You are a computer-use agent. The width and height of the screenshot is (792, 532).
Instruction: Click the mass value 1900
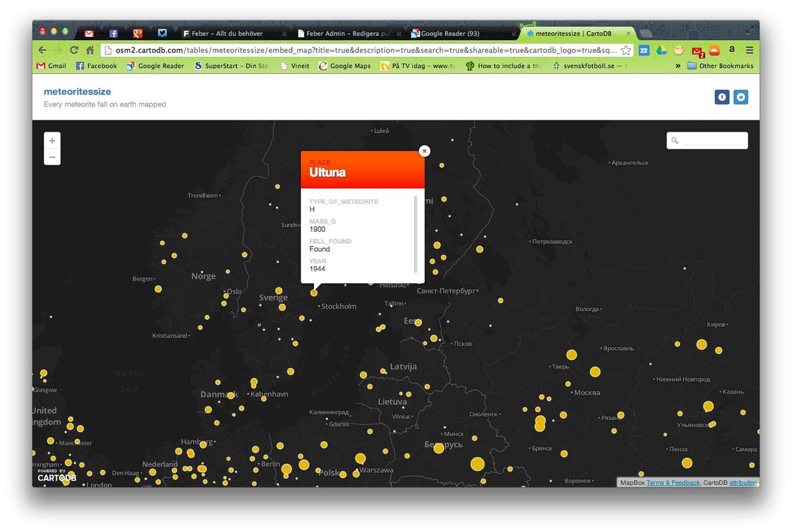click(317, 229)
